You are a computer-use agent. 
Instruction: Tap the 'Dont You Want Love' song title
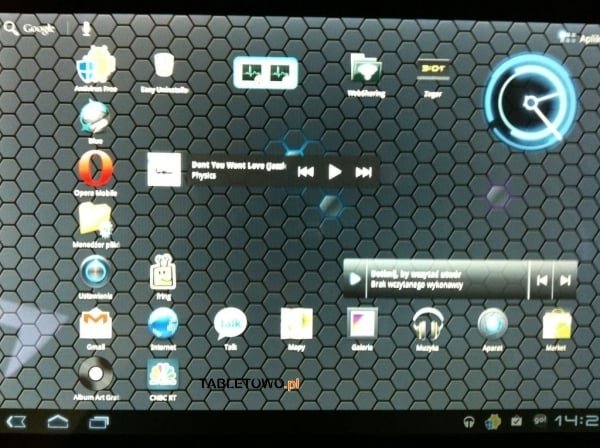239,165
